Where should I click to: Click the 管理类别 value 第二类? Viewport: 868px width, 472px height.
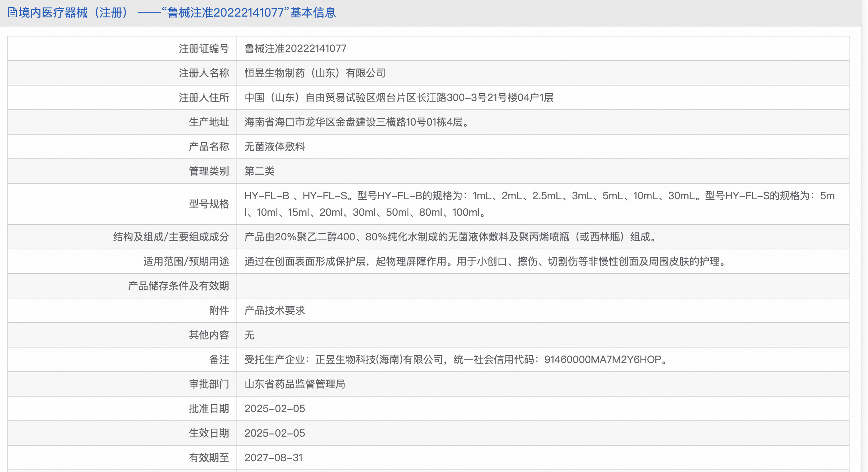point(259,171)
